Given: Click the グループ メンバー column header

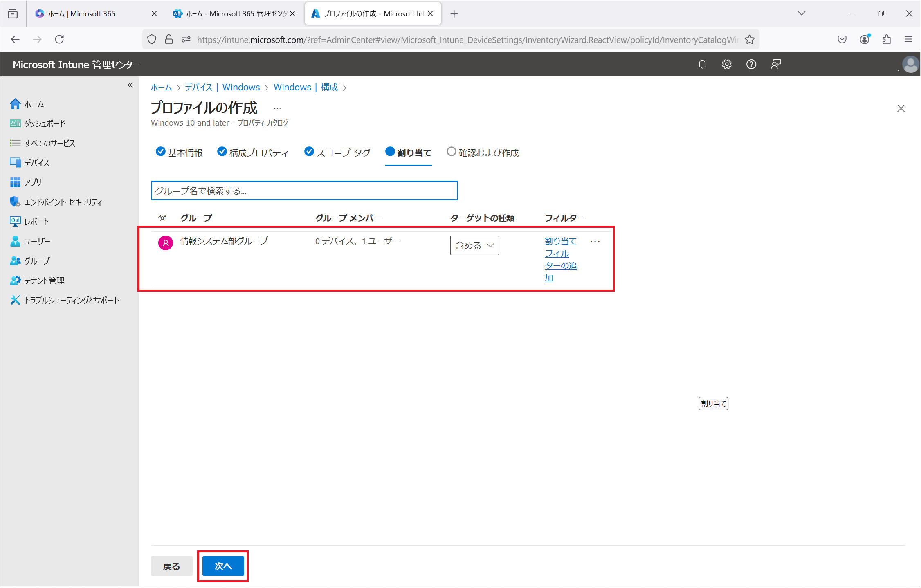Looking at the screenshot, I should point(348,218).
